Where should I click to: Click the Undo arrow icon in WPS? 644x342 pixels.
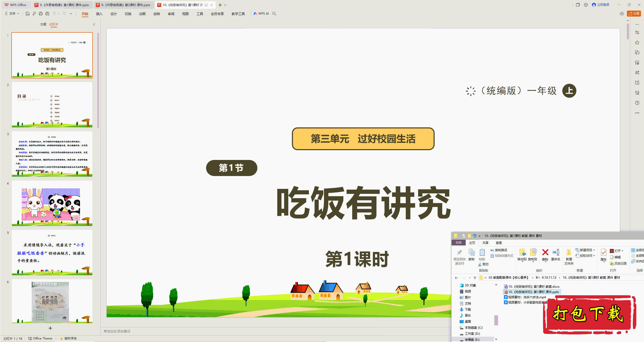coord(54,14)
